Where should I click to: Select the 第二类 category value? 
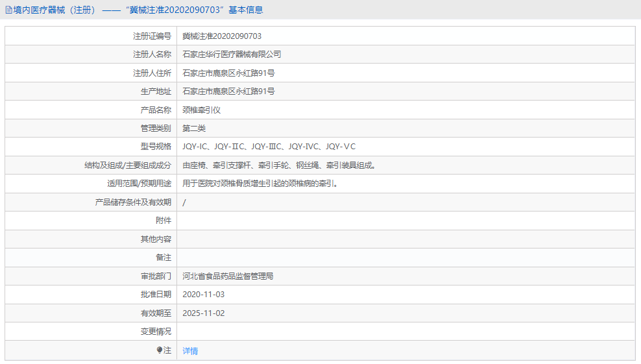(x=194, y=128)
